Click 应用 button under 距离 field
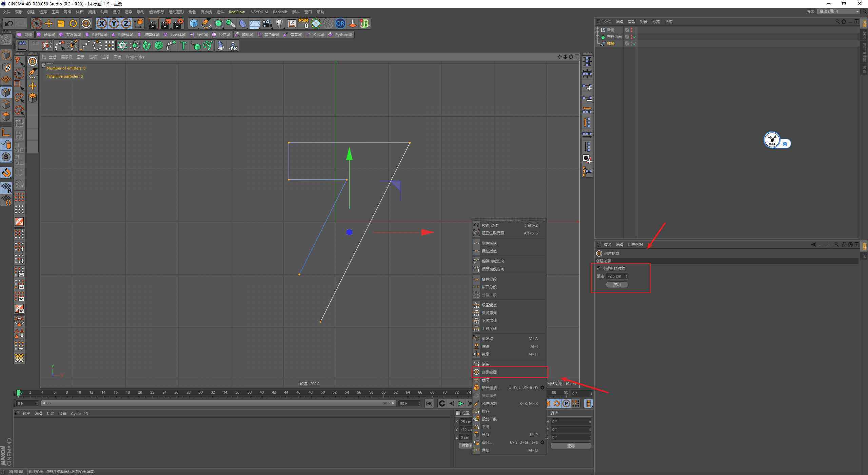Image resolution: width=868 pixels, height=475 pixels. pyautogui.click(x=617, y=285)
